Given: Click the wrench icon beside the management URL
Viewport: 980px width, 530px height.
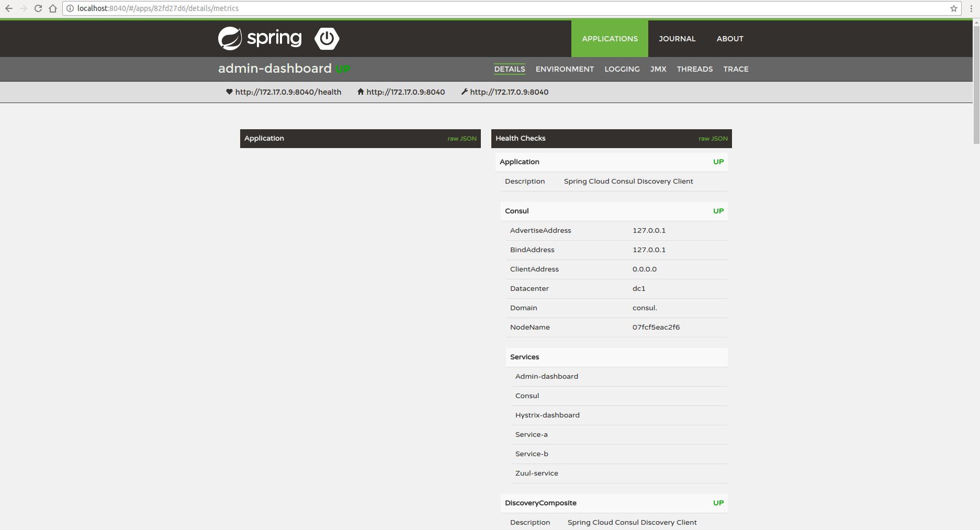Looking at the screenshot, I should (464, 92).
